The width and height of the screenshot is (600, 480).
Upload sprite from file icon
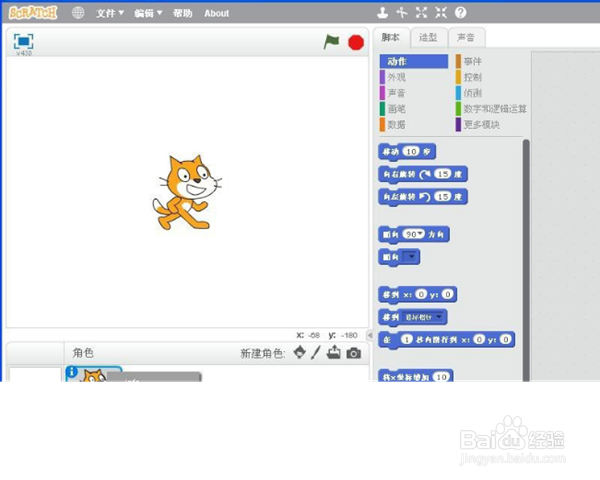334,352
